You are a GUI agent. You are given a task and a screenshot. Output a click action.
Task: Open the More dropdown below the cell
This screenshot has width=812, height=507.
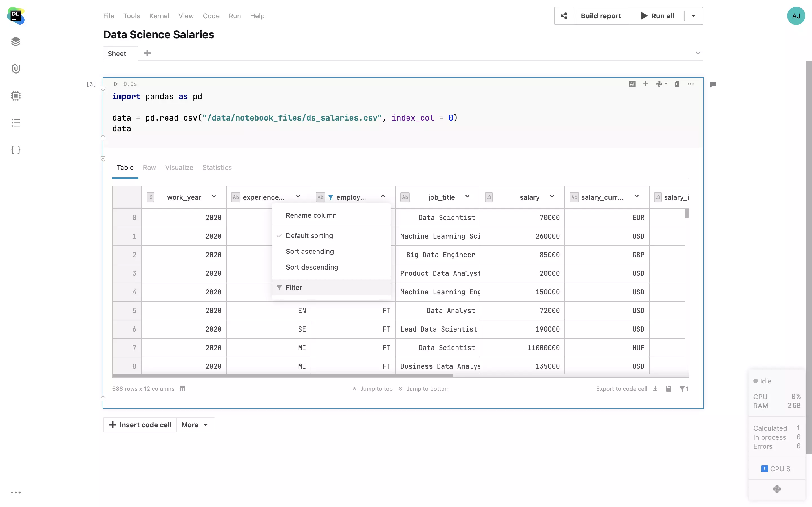tap(195, 425)
